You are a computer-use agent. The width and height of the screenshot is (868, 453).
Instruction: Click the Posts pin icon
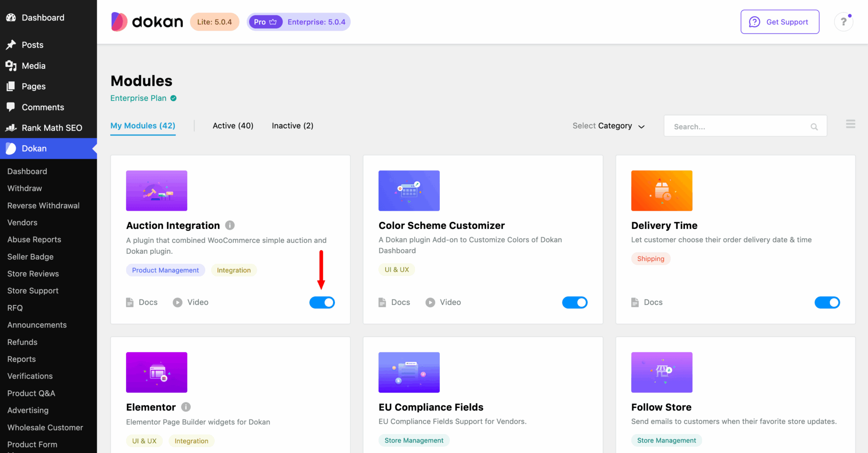(11, 45)
